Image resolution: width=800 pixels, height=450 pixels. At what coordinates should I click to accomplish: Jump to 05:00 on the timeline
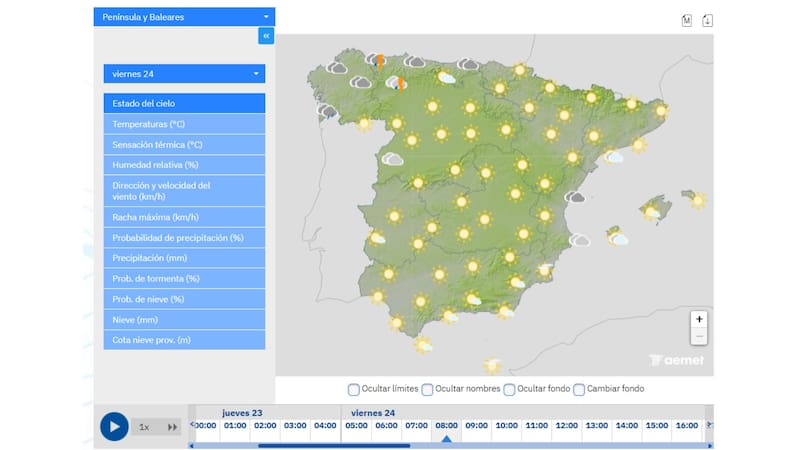[356, 426]
